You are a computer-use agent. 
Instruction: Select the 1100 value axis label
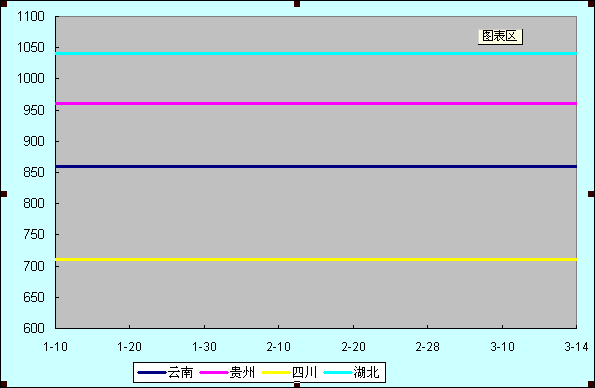(30, 16)
